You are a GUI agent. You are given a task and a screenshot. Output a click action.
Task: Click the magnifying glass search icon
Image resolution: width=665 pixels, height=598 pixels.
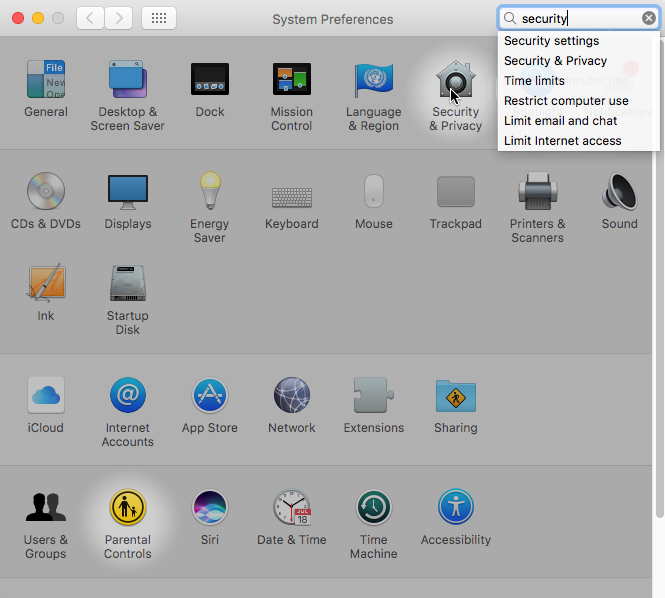click(x=509, y=18)
